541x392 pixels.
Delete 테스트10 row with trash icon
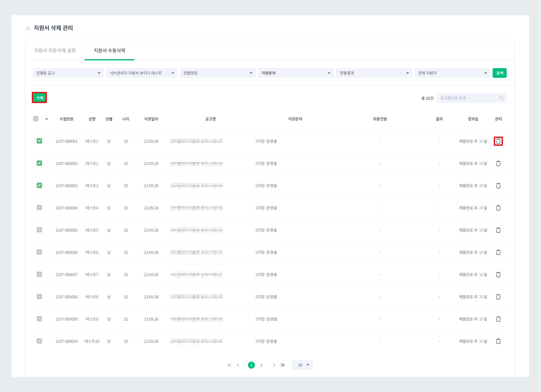[x=498, y=341]
